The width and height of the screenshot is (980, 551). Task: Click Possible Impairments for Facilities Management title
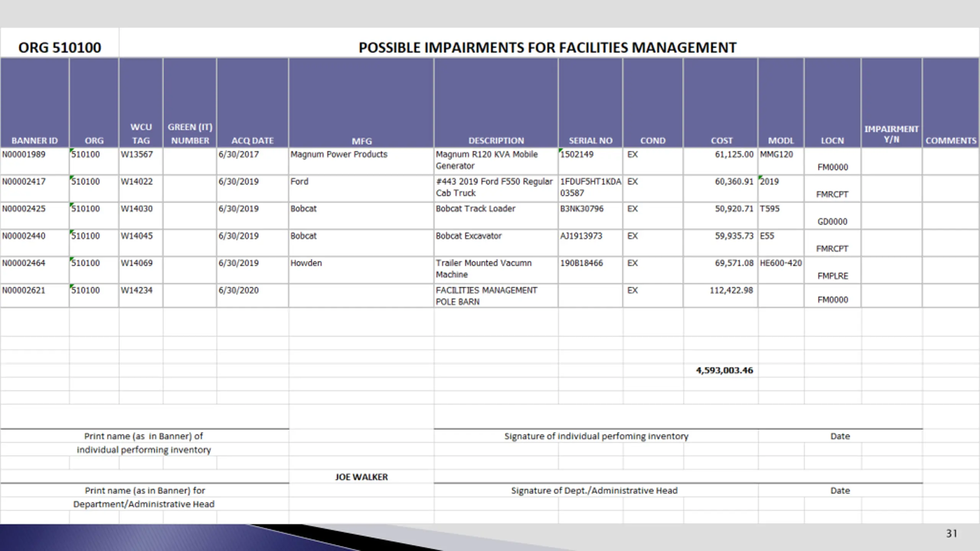(x=547, y=47)
